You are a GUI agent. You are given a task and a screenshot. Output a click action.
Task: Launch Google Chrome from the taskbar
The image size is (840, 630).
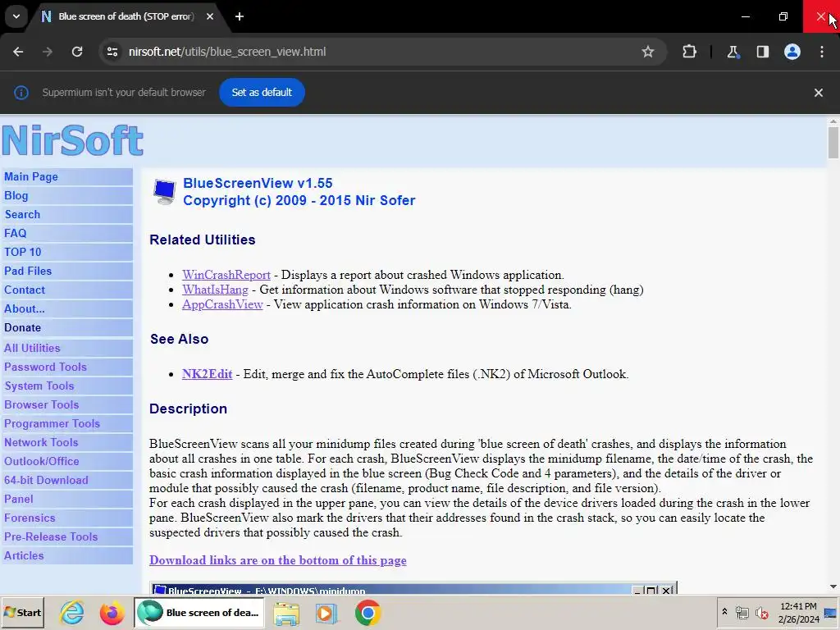(x=367, y=613)
